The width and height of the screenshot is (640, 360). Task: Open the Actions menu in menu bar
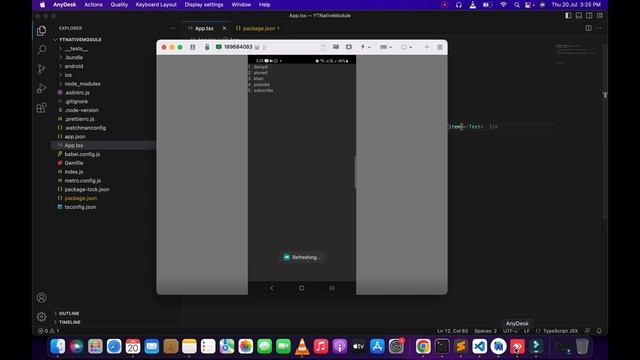(x=93, y=4)
